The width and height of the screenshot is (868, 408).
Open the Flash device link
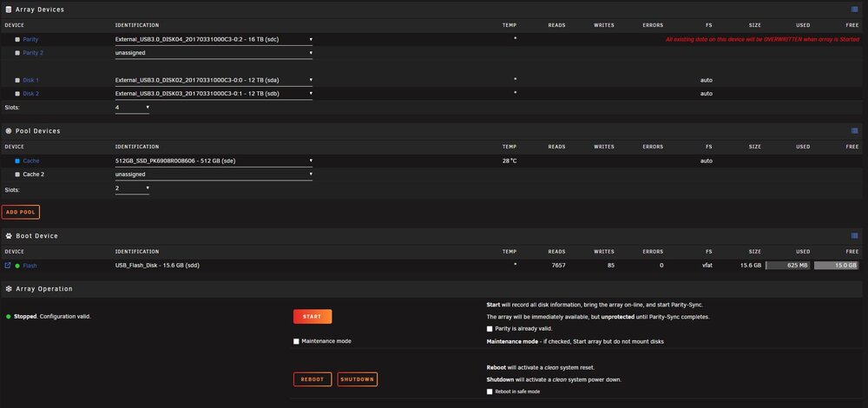pos(30,266)
